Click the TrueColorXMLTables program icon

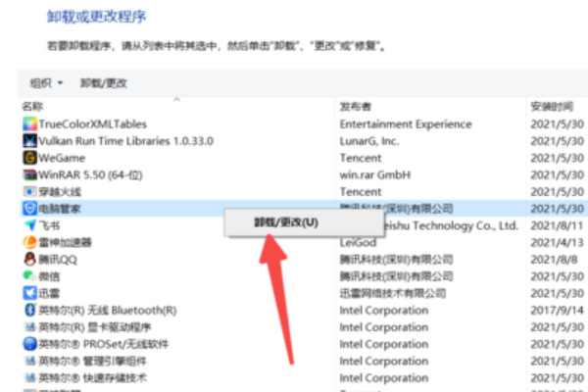(x=30, y=123)
